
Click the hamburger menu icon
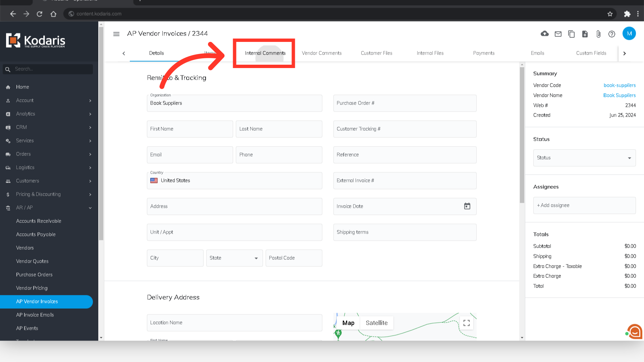pos(116,34)
